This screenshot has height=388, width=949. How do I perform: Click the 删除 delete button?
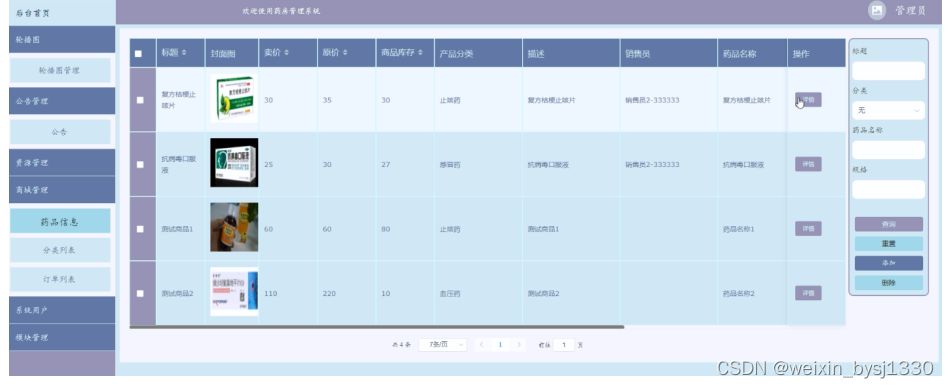[x=888, y=283]
